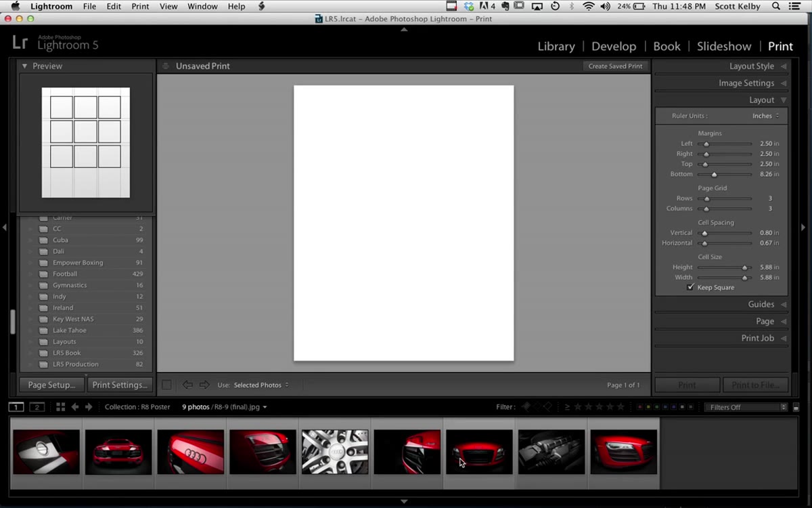Screen dimensions: 812x508
Task: Click the rating operator symbol in the filter bar
Action: [567, 407]
